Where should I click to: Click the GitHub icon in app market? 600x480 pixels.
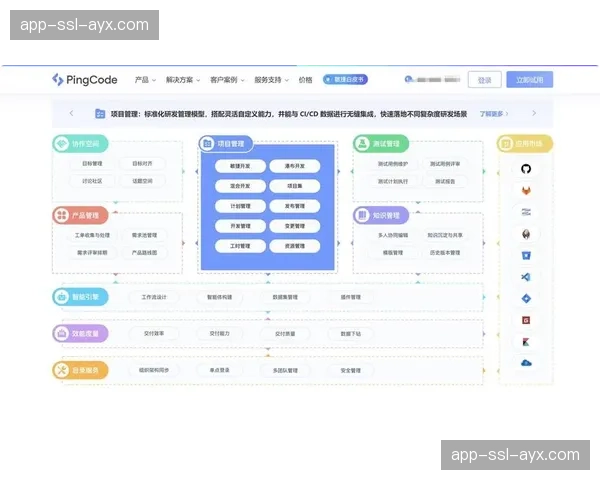(x=526, y=167)
